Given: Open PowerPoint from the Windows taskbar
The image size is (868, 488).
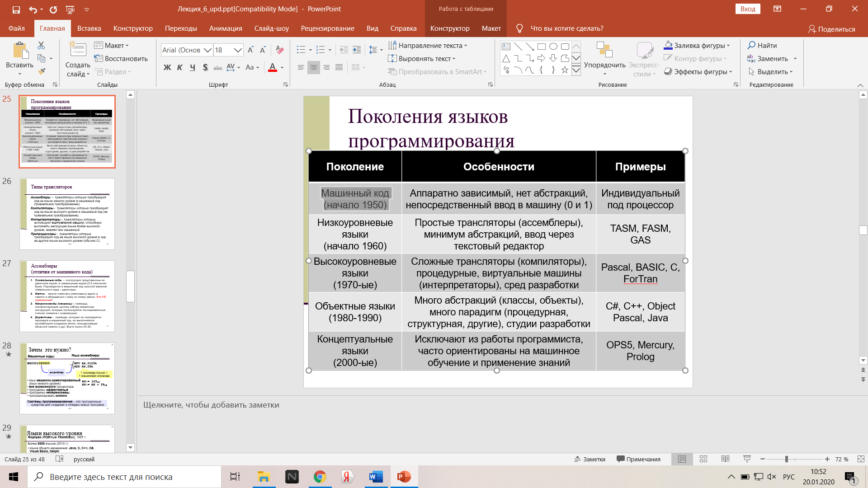Looking at the screenshot, I should pos(404,477).
